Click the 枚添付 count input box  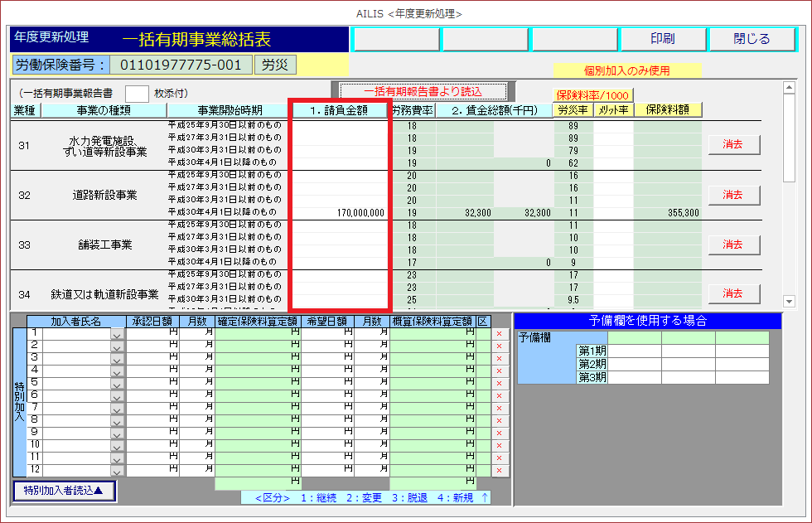coord(137,94)
